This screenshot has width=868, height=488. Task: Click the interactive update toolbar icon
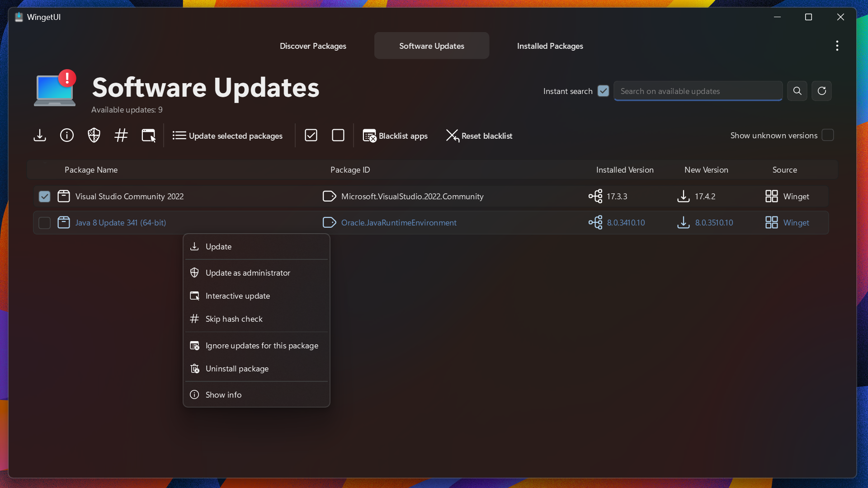148,135
